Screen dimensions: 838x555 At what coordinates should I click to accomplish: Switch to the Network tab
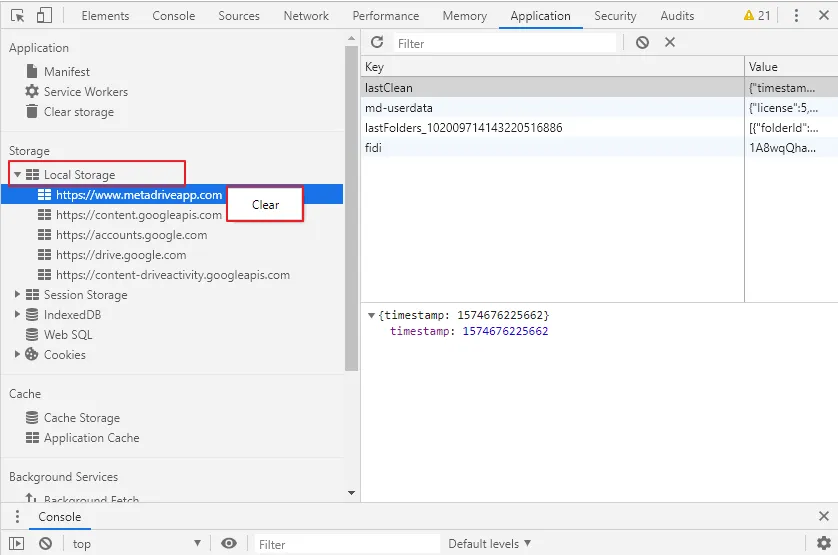306,16
